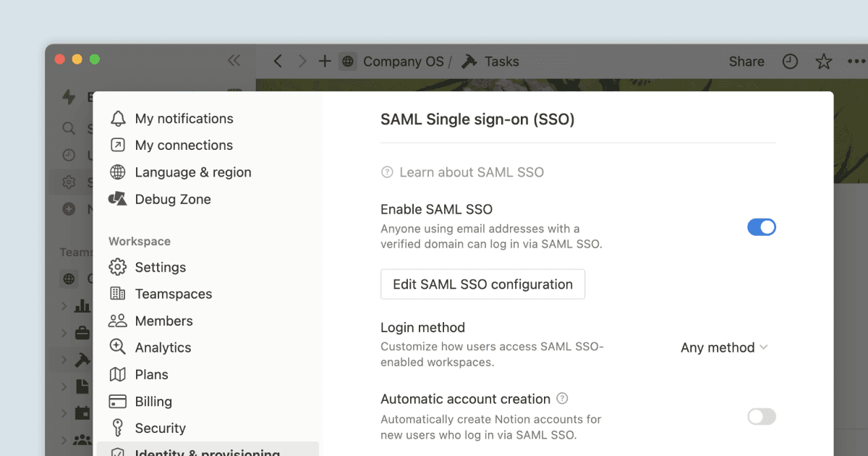Viewport: 868px width, 456px height.
Task: Select the Members people icon
Action: [x=118, y=321]
